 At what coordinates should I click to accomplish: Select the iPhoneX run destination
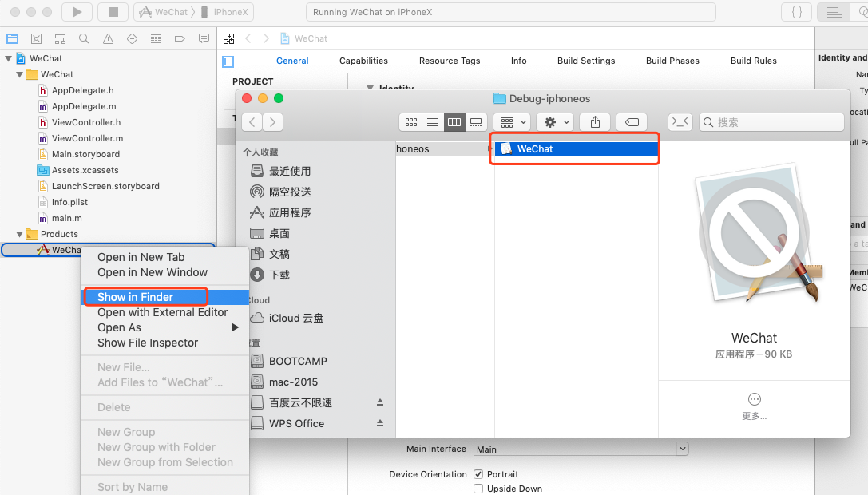click(x=224, y=12)
